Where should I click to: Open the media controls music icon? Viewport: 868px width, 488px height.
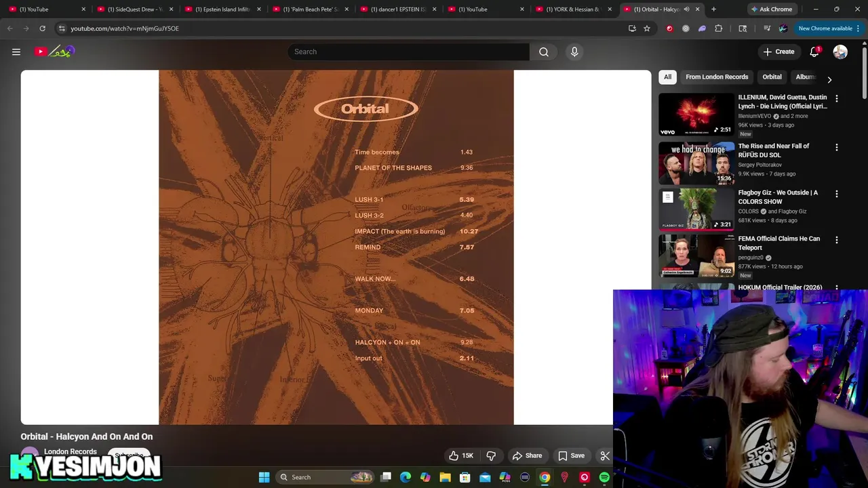pos(767,28)
